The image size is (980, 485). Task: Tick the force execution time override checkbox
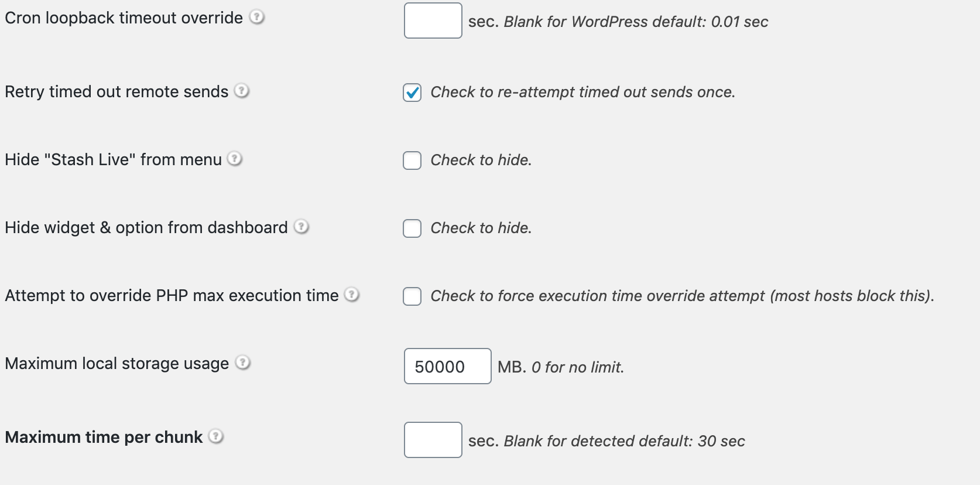(412, 296)
